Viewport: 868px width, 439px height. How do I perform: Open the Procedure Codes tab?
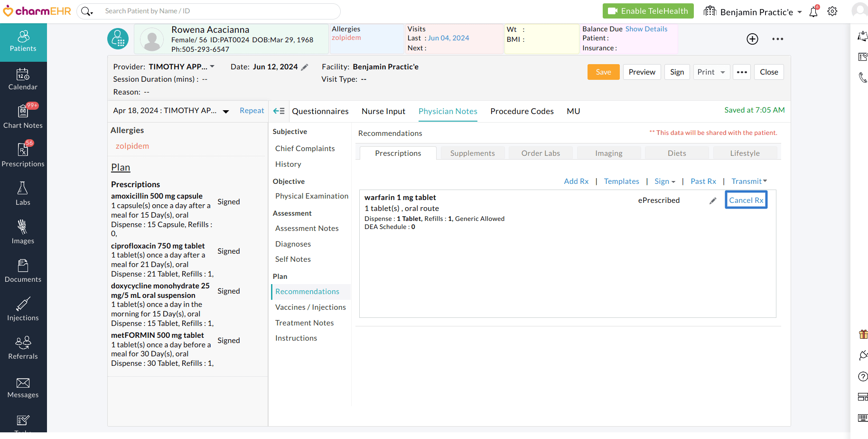coord(522,111)
